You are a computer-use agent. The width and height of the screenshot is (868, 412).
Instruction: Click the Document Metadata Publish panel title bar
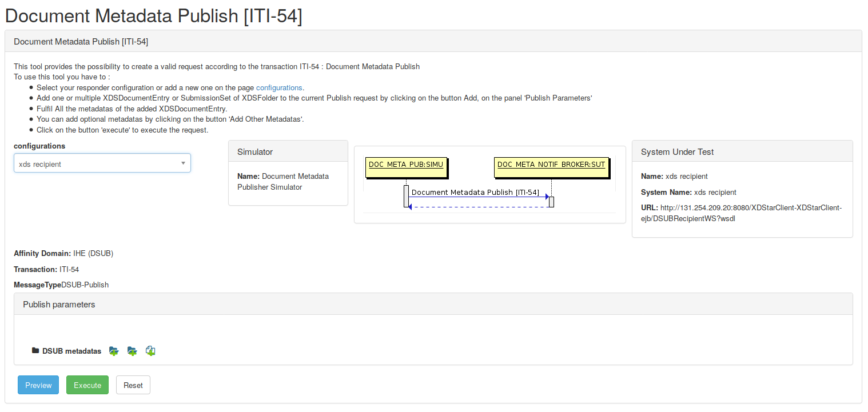pos(81,42)
